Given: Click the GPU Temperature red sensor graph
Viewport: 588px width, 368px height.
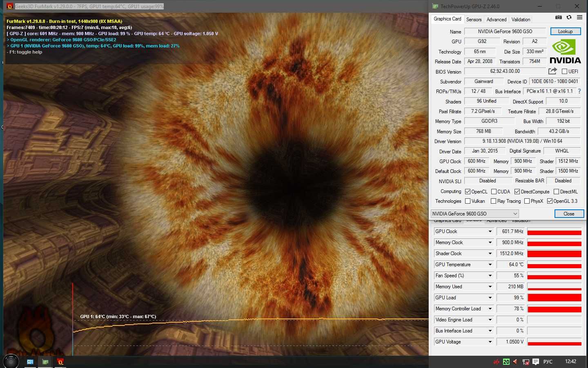Looking at the screenshot, I should [x=554, y=265].
